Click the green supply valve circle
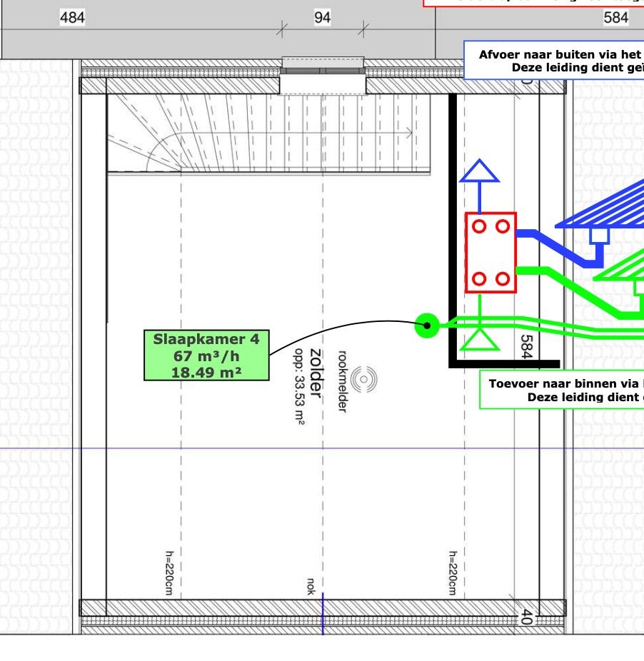The height and width of the screenshot is (661, 644). [x=427, y=326]
